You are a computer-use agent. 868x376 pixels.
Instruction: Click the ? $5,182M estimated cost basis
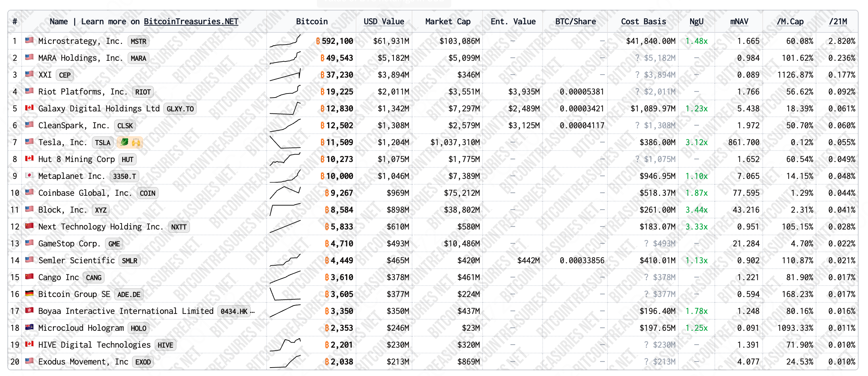click(655, 58)
